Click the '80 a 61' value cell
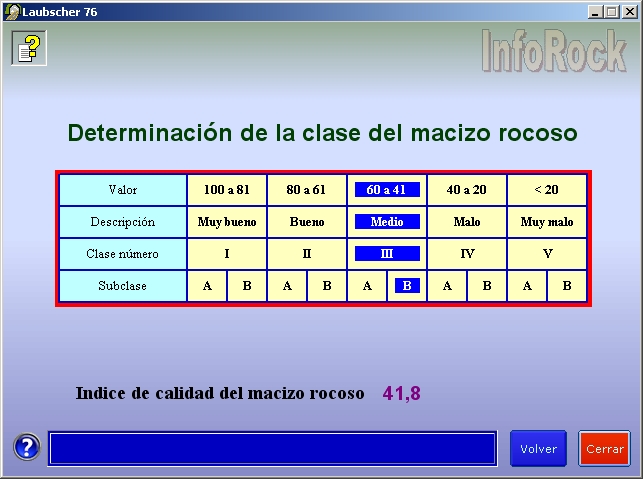The width and height of the screenshot is (643, 479). pyautogui.click(x=307, y=189)
